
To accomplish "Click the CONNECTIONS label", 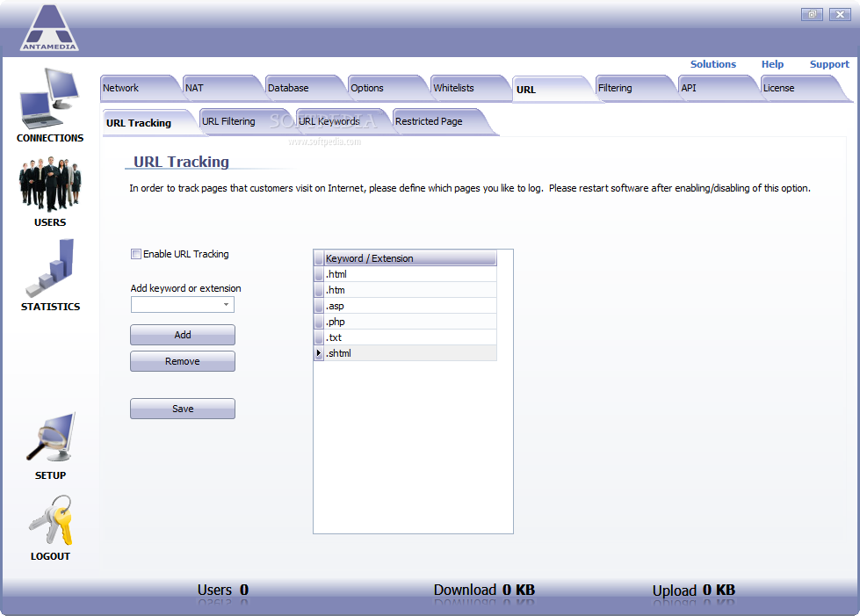I will pyautogui.click(x=50, y=138).
